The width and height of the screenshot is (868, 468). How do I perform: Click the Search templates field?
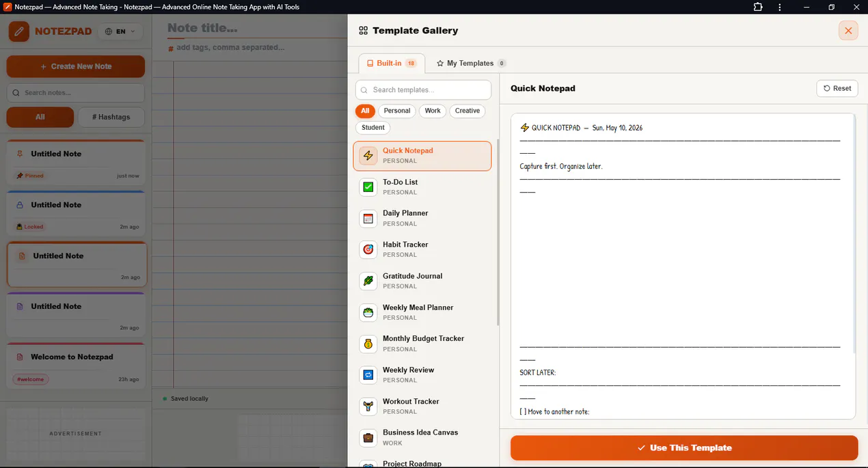click(423, 90)
